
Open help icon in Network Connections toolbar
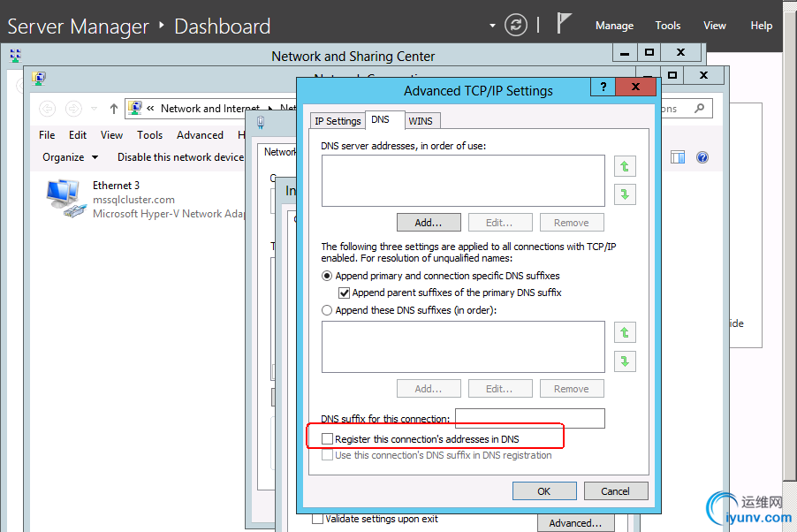[702, 157]
